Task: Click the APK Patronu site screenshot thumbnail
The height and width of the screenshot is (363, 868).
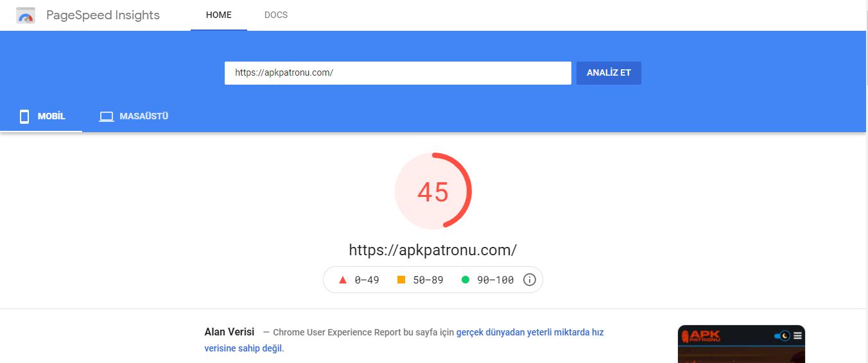Action: tap(742, 344)
